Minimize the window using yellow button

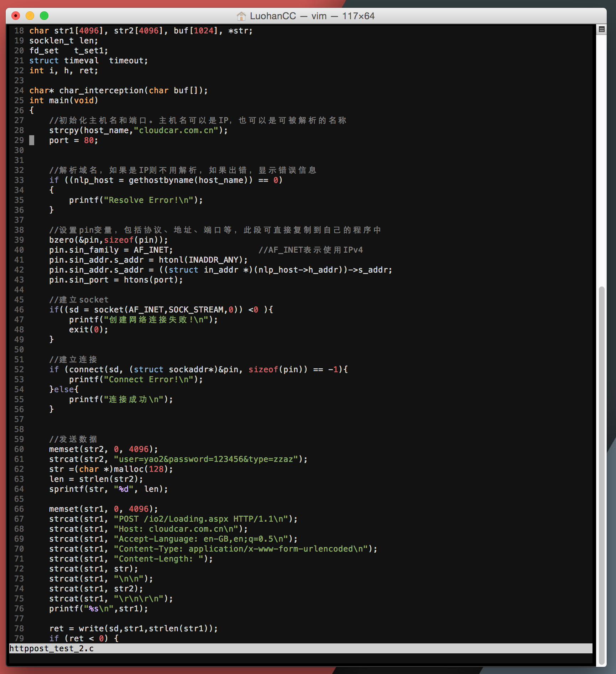30,16
